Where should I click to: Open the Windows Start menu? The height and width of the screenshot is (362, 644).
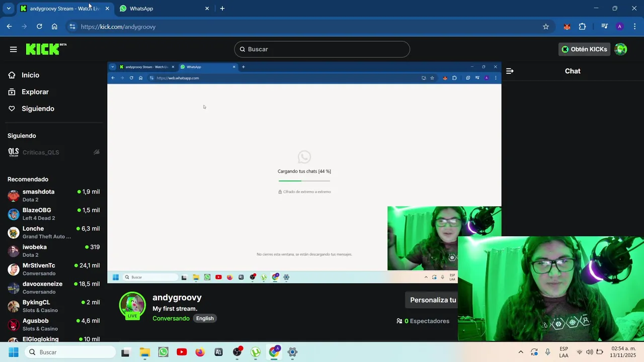pyautogui.click(x=14, y=352)
